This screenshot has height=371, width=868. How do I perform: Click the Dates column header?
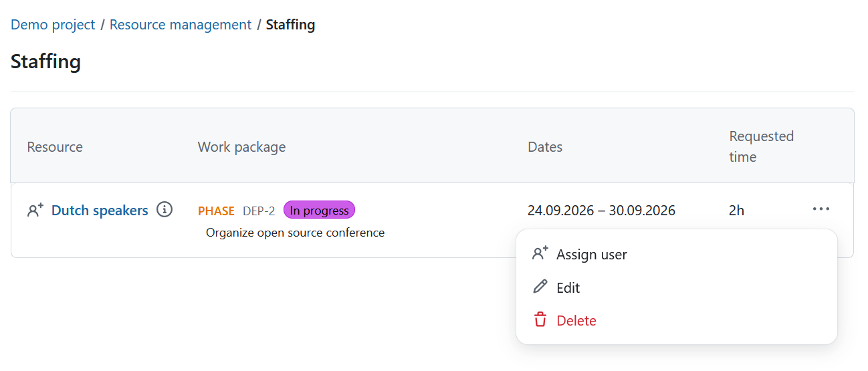coord(545,146)
